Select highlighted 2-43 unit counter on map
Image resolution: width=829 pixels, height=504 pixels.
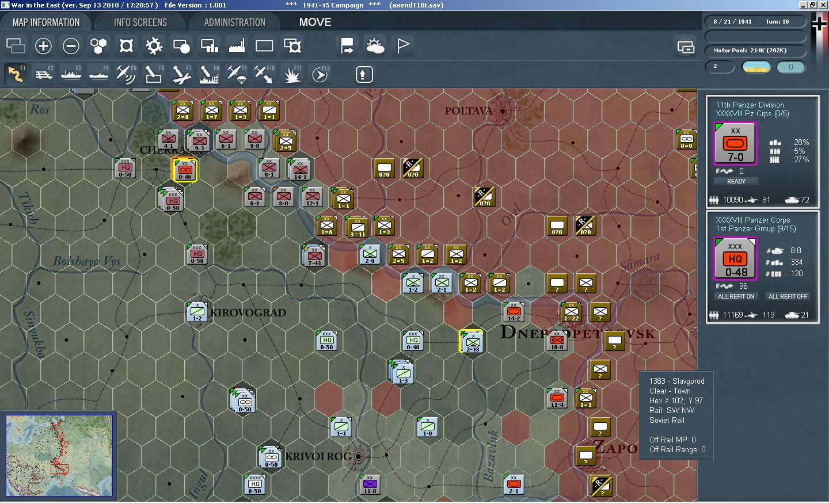pos(471,342)
